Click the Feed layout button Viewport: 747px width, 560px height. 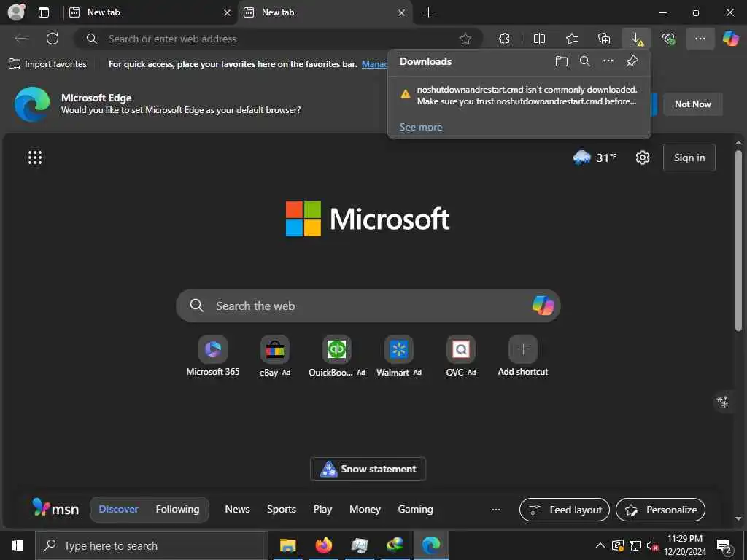(x=565, y=510)
